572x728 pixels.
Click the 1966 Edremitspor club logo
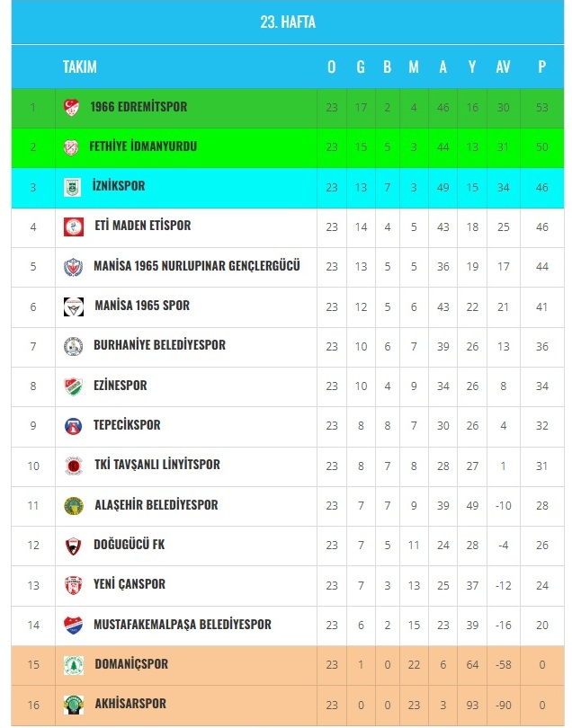72,107
